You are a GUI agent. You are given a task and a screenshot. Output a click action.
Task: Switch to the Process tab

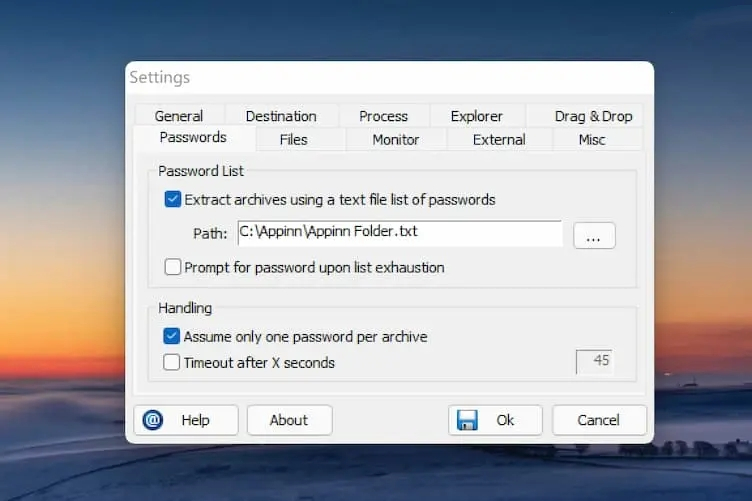click(x=384, y=116)
